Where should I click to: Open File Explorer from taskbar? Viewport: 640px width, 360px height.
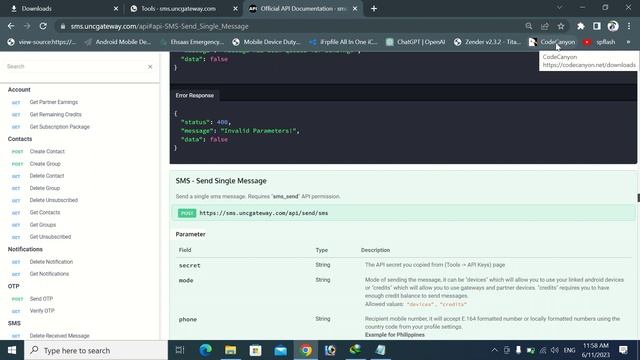point(231,350)
